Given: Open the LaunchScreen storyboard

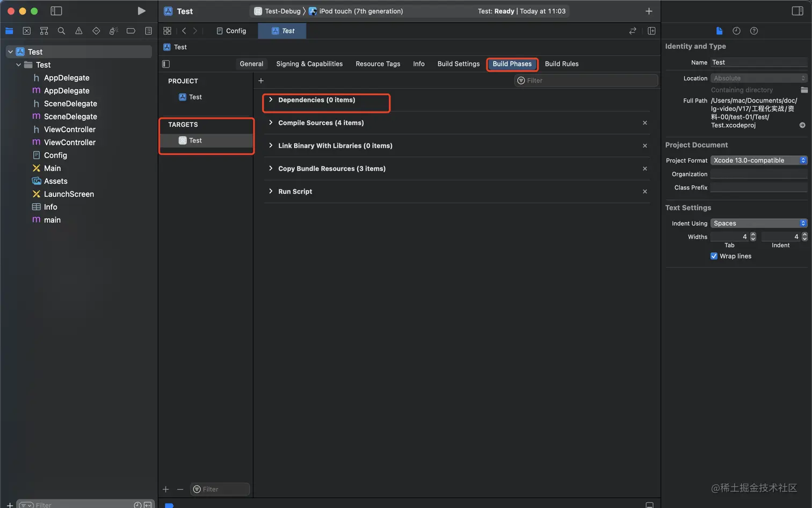Looking at the screenshot, I should [63, 194].
